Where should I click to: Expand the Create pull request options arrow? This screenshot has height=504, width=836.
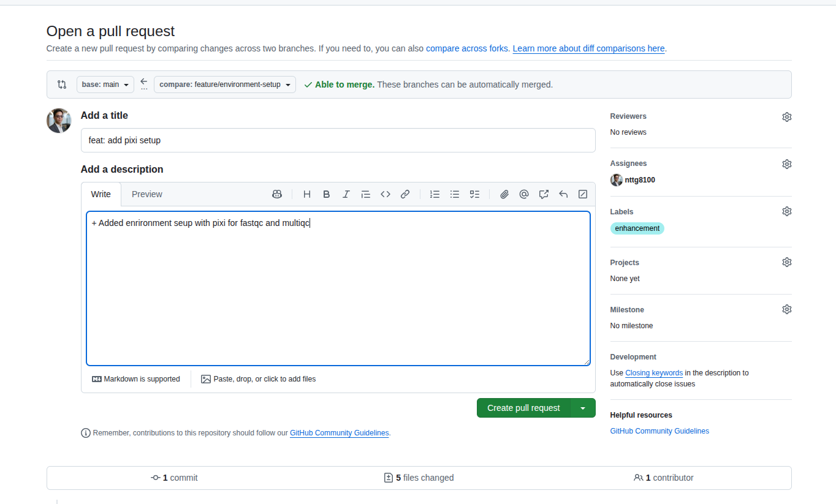tap(583, 408)
